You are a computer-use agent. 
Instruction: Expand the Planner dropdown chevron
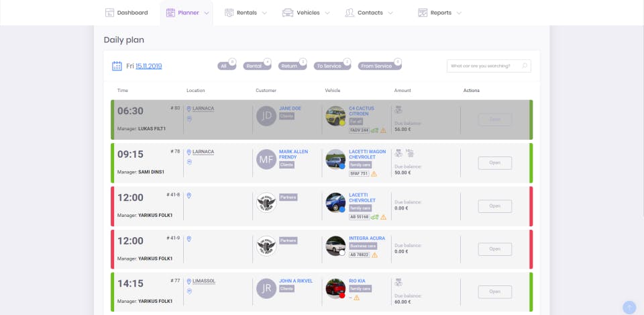[x=207, y=13]
